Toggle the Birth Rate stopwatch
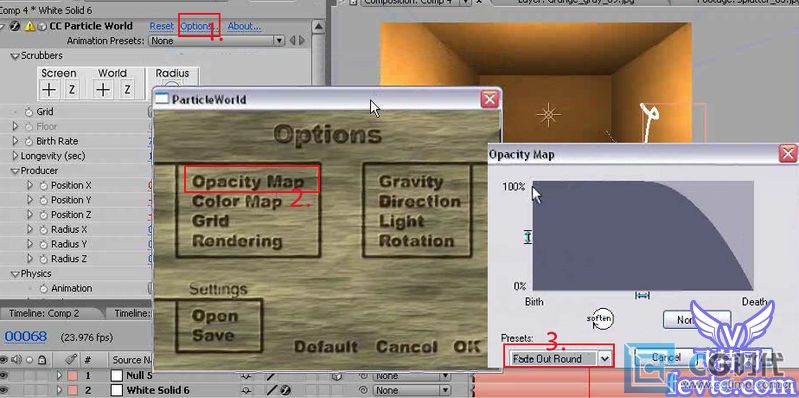The image size is (799, 398). pos(29,141)
